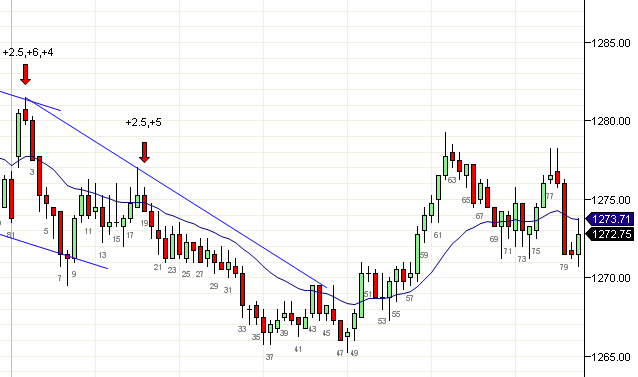Viewport: 638px width, 377px height.
Task: Click bar number label 37
Action: point(269,357)
